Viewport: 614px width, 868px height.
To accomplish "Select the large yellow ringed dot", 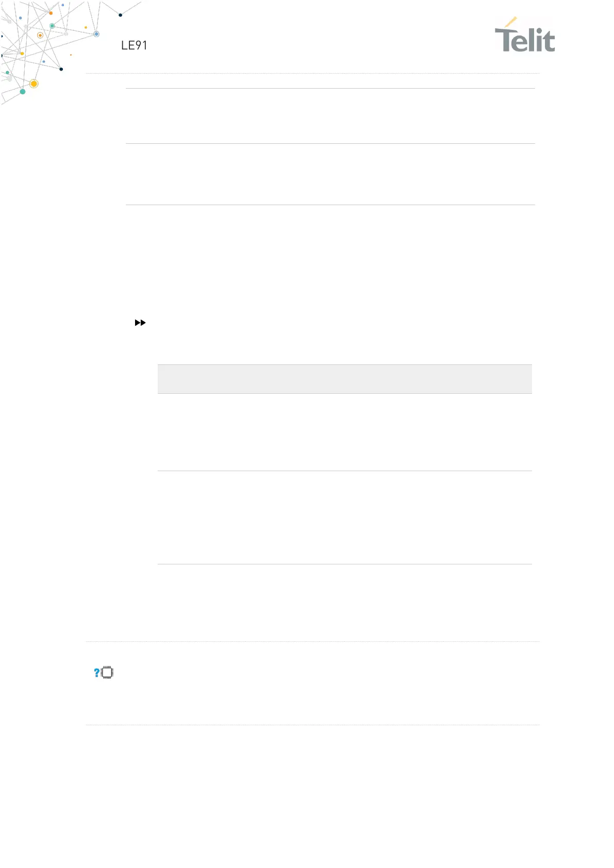I will click(34, 84).
